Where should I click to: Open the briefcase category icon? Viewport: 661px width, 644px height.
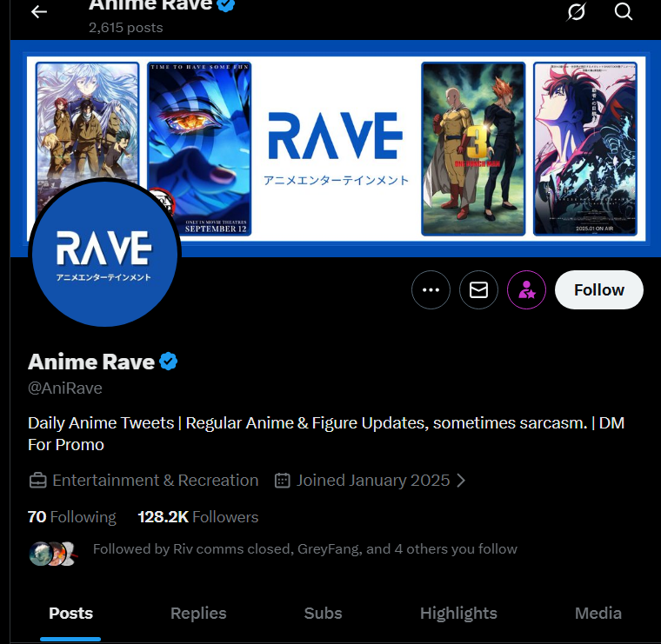[38, 480]
